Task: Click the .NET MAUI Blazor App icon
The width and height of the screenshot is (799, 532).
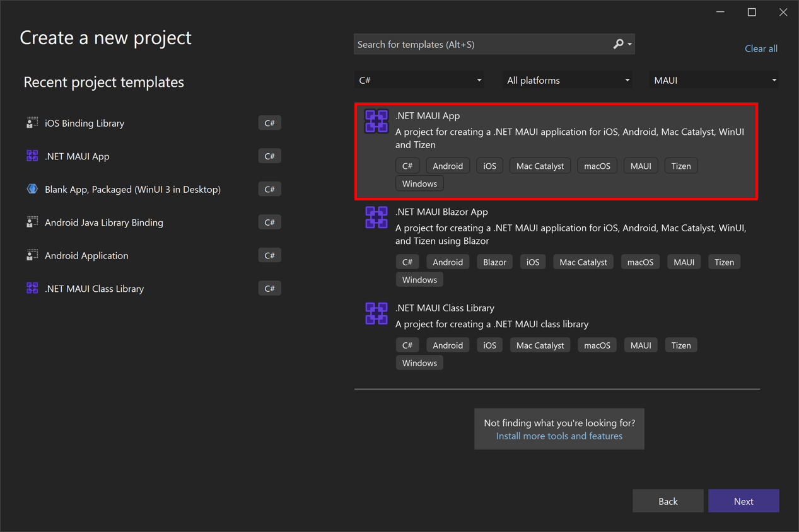Action: (x=376, y=217)
